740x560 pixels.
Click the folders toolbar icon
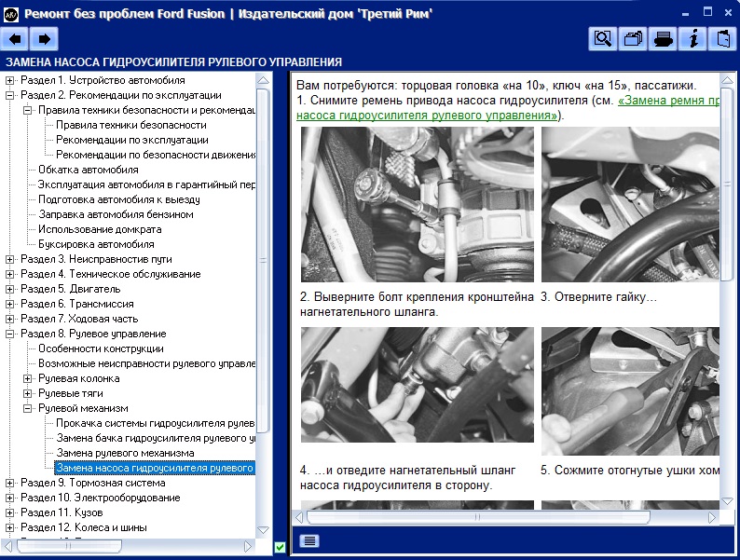click(x=633, y=39)
